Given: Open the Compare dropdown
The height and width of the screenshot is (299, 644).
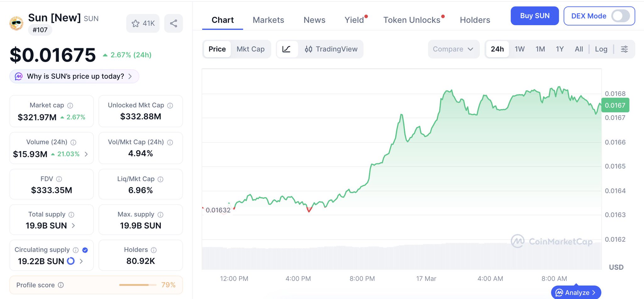Looking at the screenshot, I should pyautogui.click(x=453, y=49).
